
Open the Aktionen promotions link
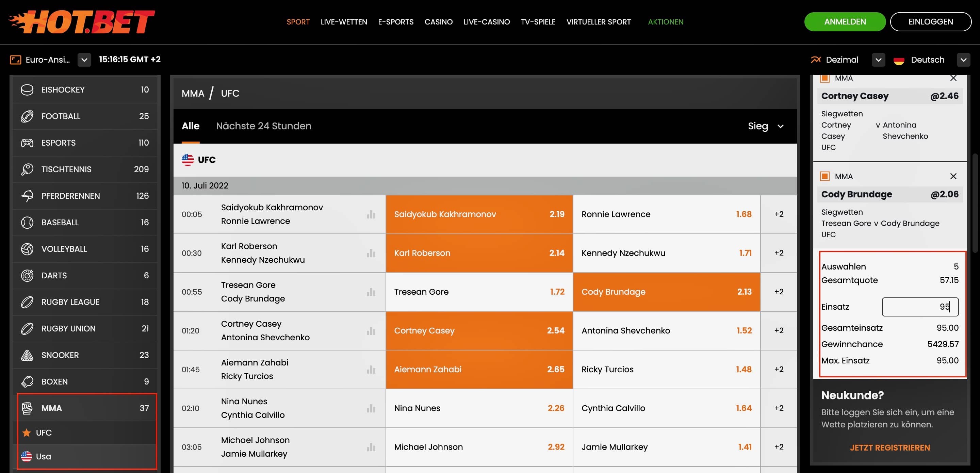[x=665, y=22]
